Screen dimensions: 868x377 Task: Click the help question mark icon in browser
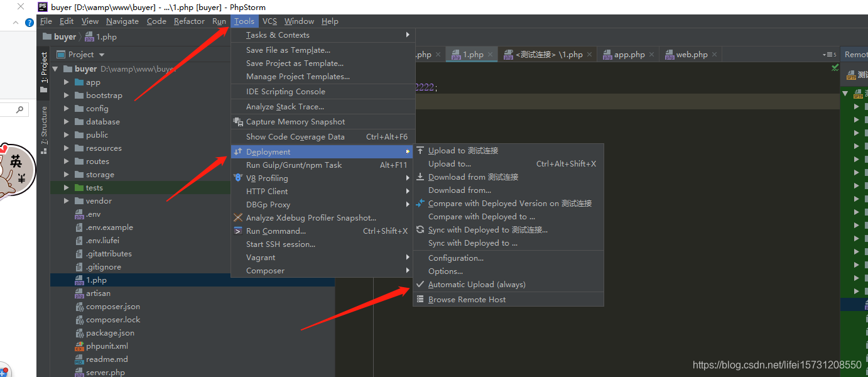(x=30, y=23)
